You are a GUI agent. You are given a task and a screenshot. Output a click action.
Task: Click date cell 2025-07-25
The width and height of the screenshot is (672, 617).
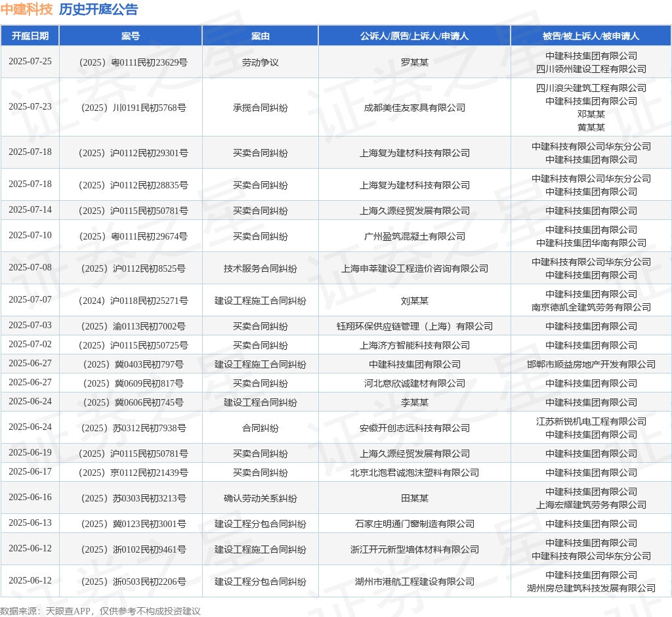[30, 61]
